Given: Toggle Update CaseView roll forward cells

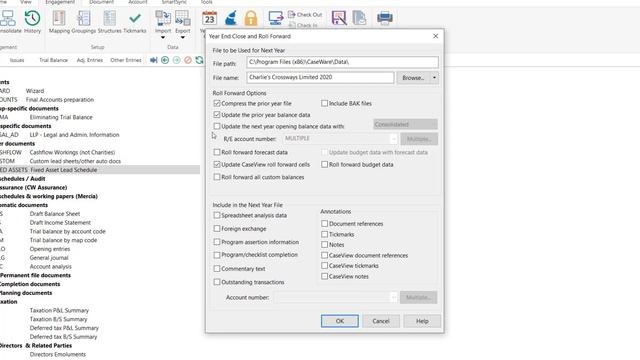Looking at the screenshot, I should point(217,164).
